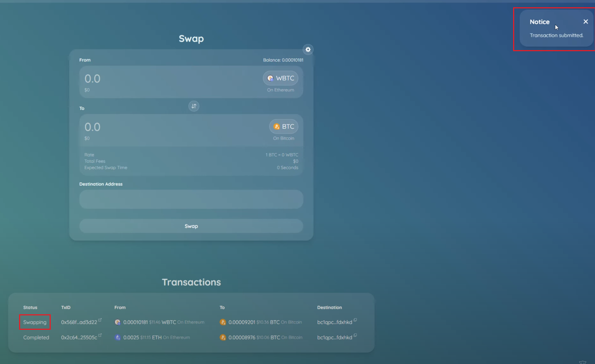Click WBTC icon in first transaction row
Image resolution: width=595 pixels, height=364 pixels.
pos(118,322)
